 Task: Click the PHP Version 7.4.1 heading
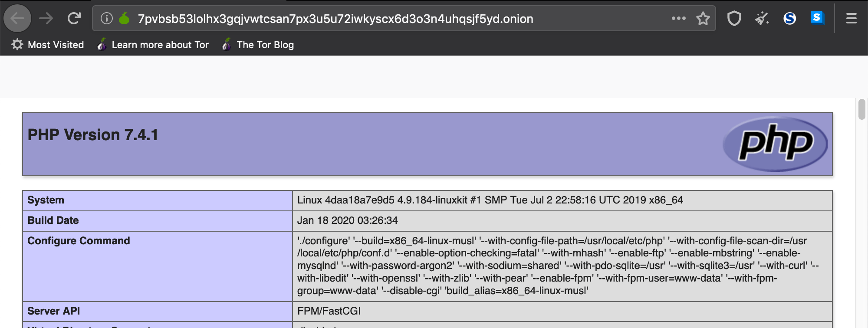coord(93,135)
